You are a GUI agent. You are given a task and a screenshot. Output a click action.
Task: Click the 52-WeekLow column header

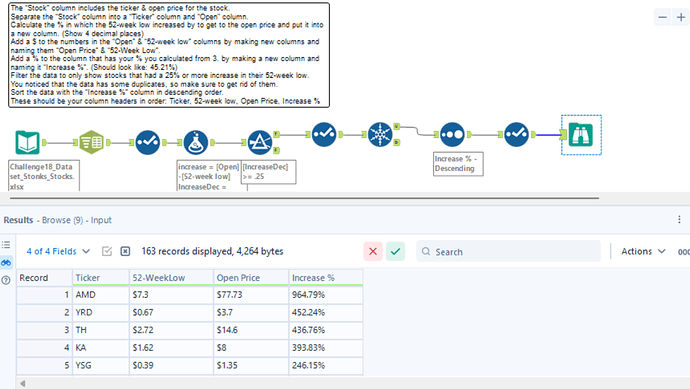(x=172, y=278)
